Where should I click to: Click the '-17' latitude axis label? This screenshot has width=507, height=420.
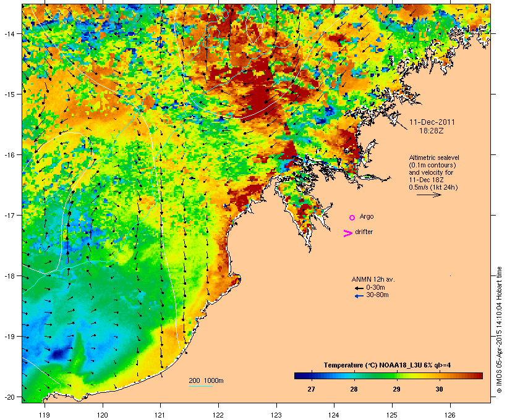pyautogui.click(x=9, y=215)
